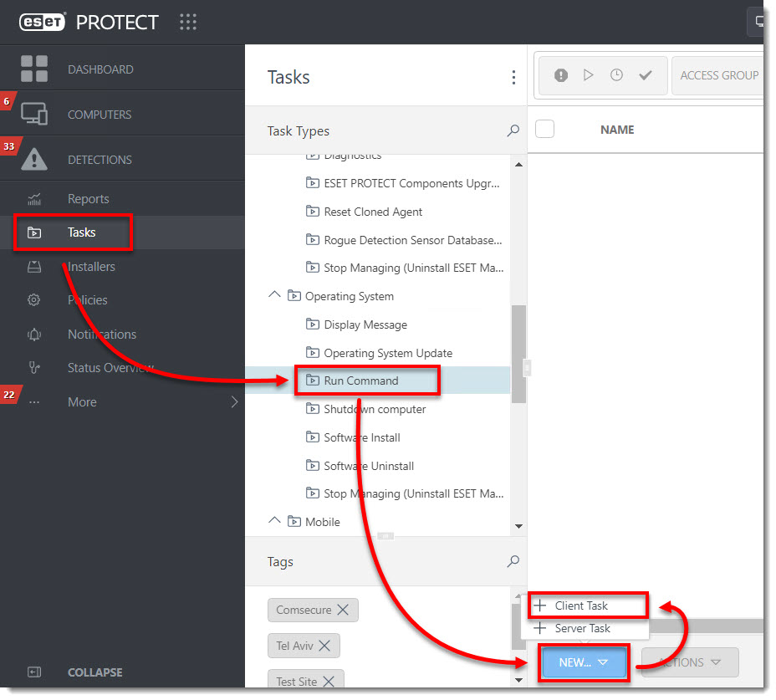Image resolution: width=776 pixels, height=700 pixels.
Task: Click the Dashboard grid icon
Action: coord(34,69)
